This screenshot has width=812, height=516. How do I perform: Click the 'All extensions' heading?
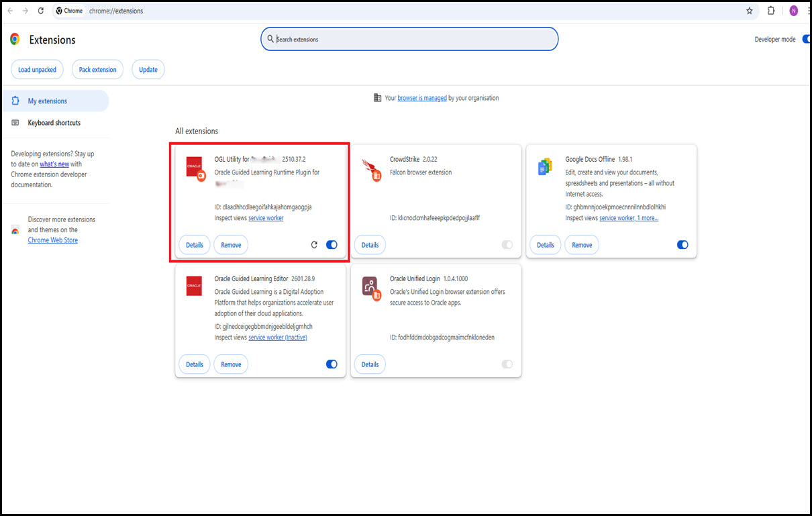197,132
